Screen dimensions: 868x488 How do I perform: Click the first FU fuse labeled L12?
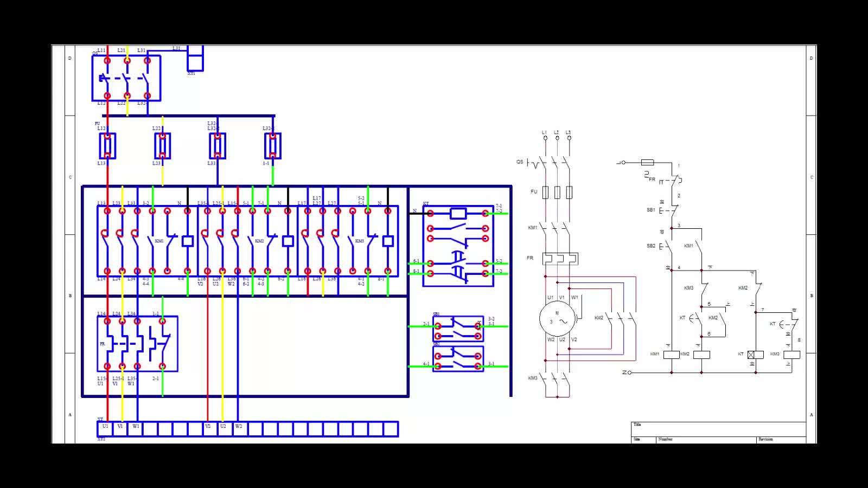tap(107, 146)
